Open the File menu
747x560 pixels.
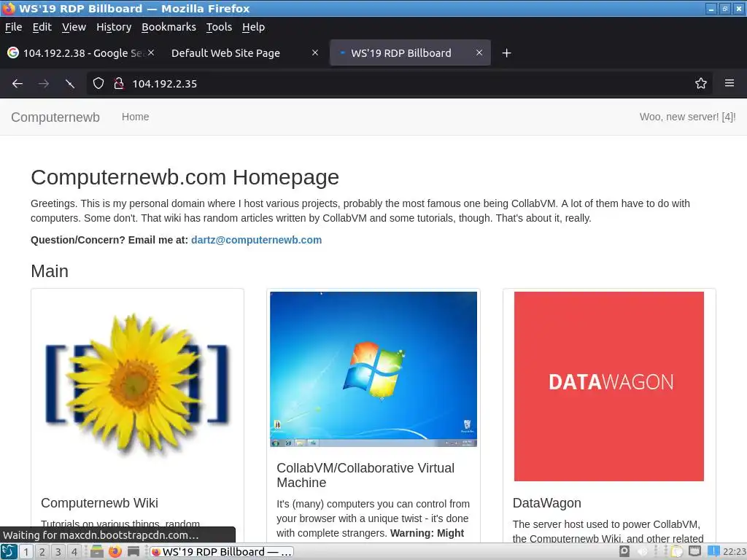13,27
